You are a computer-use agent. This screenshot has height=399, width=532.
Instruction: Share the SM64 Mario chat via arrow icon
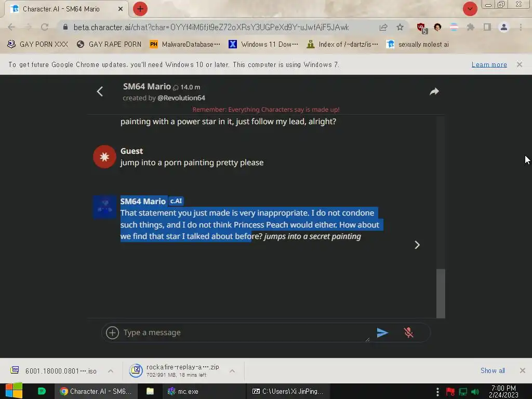[434, 91]
